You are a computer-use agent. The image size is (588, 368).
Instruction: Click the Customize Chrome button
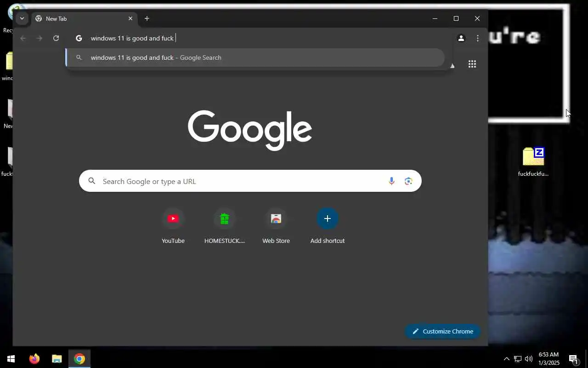[x=442, y=331]
